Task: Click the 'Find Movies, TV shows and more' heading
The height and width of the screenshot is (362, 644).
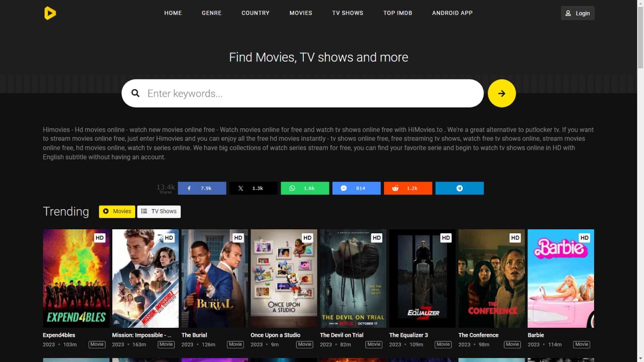Action: tap(319, 57)
